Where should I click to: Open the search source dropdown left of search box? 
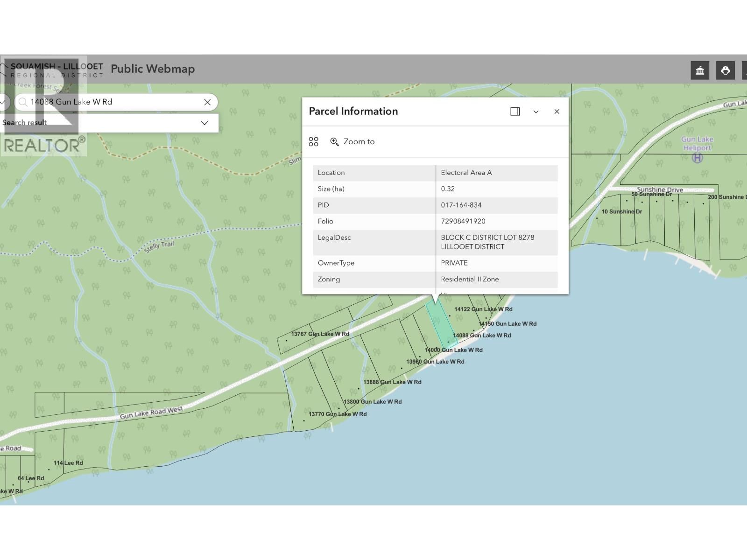(x=4, y=102)
